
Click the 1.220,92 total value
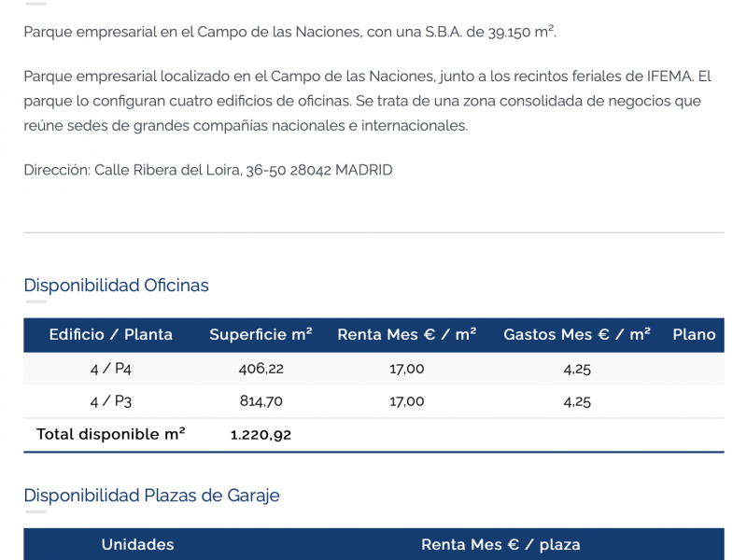pyautogui.click(x=261, y=435)
